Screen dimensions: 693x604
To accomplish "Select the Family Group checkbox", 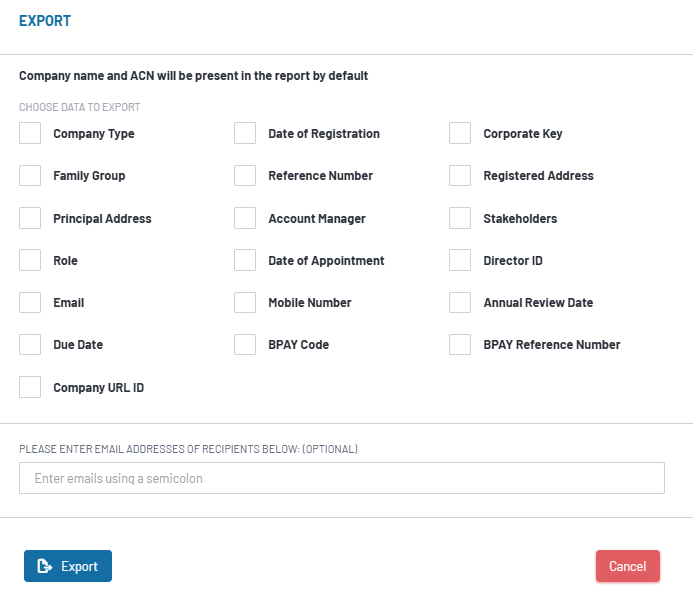I will [30, 175].
